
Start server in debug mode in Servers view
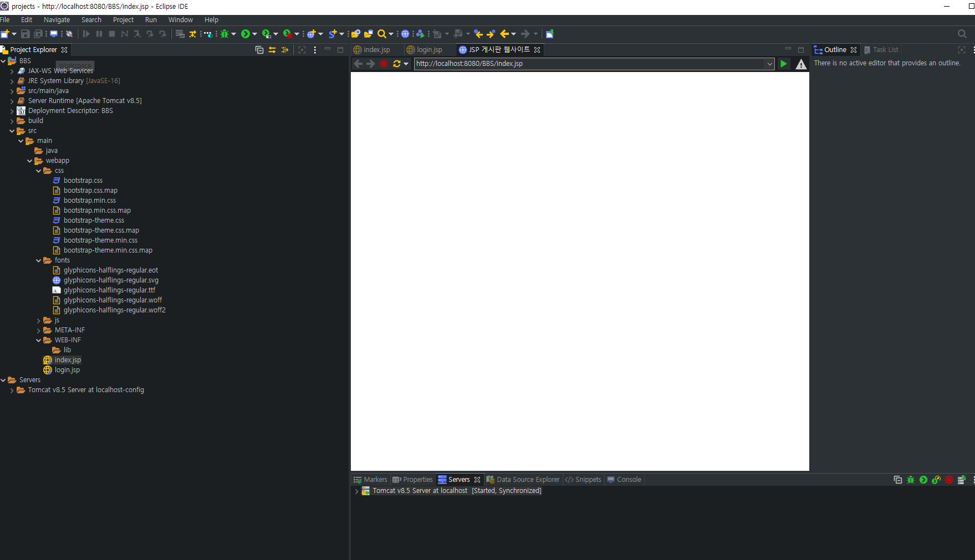point(911,480)
